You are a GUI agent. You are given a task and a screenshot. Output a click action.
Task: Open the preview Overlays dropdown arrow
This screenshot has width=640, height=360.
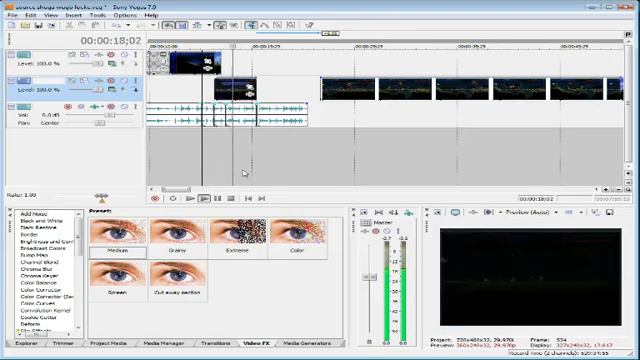pos(581,212)
